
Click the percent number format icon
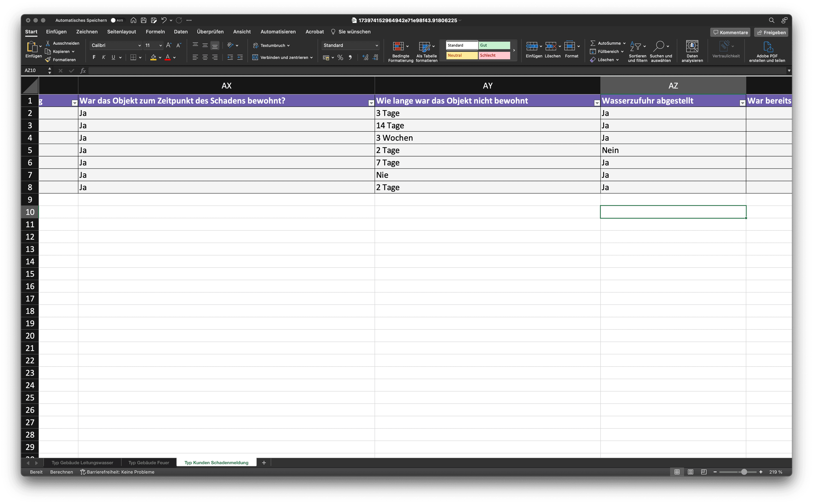tap(340, 58)
